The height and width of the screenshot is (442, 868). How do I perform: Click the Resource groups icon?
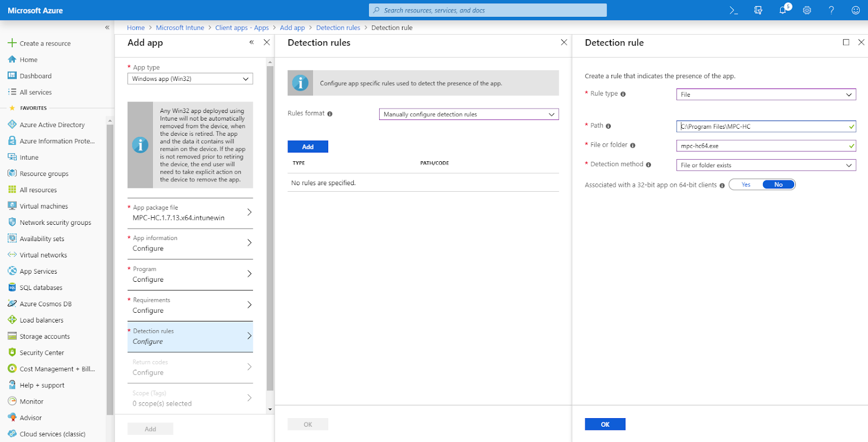pyautogui.click(x=12, y=173)
